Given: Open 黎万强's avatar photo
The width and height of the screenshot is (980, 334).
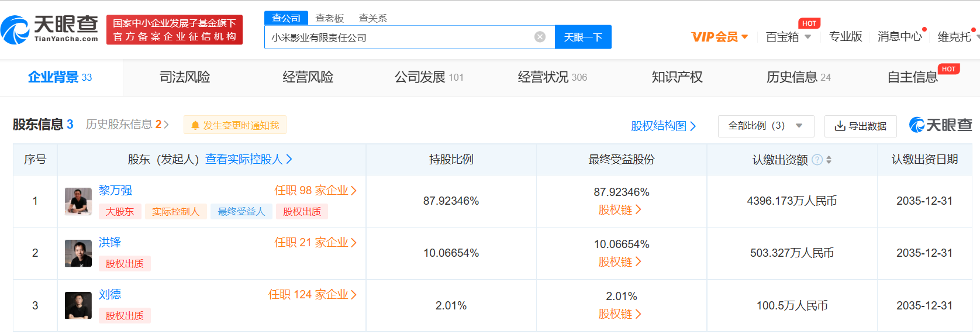Looking at the screenshot, I should click(x=78, y=201).
